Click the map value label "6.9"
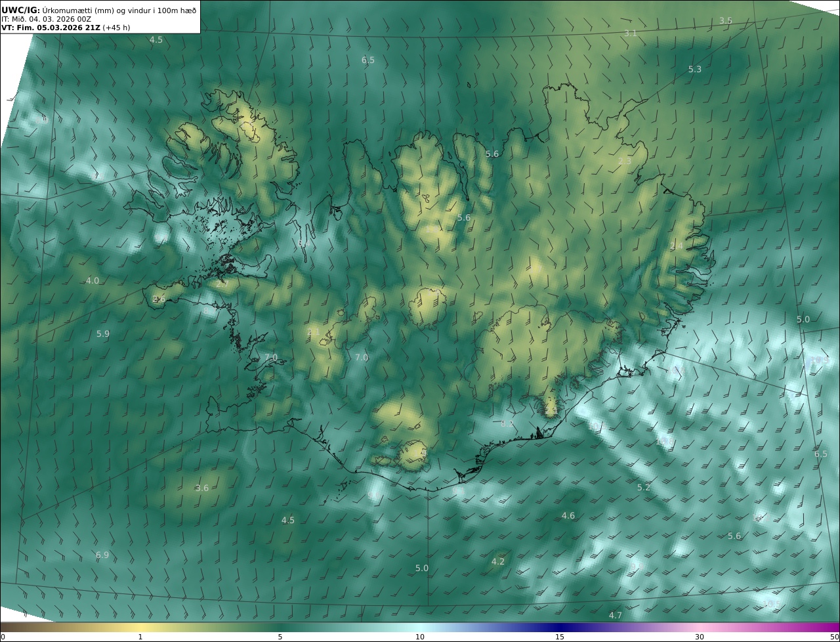The width and height of the screenshot is (840, 642). point(102,555)
